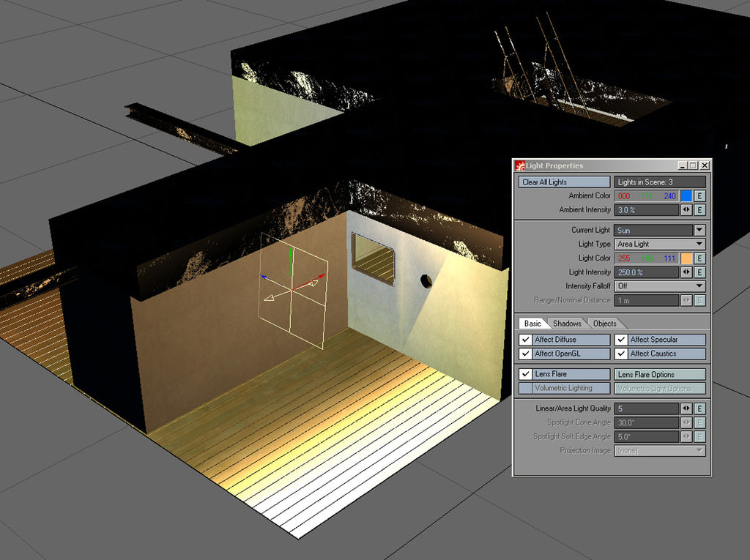Open the envelope editor for Ambient Color
750x560 pixels.
(x=699, y=195)
